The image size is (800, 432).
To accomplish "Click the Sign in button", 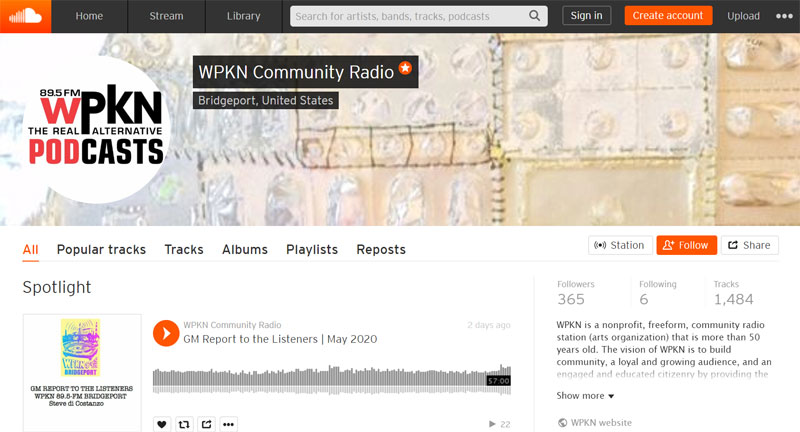I will (586, 16).
